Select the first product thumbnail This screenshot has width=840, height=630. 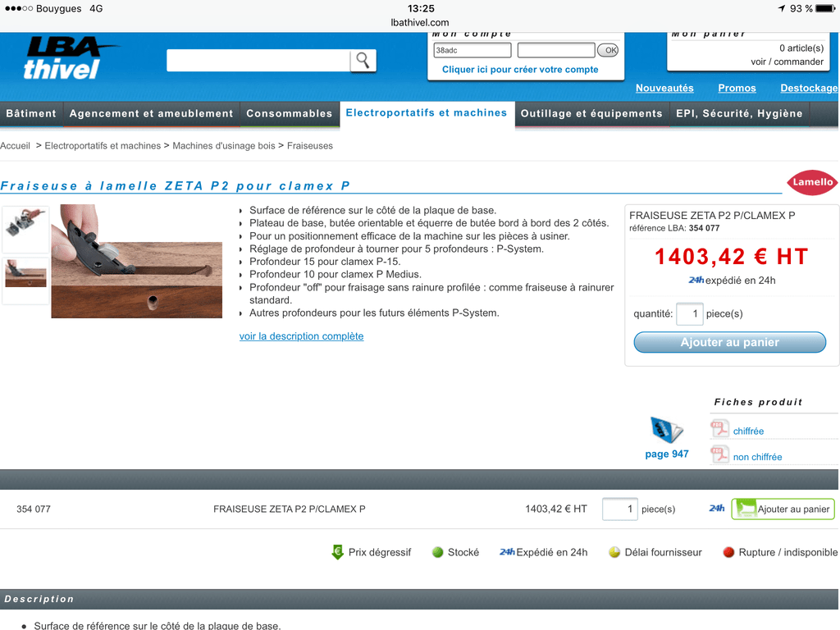point(25,229)
